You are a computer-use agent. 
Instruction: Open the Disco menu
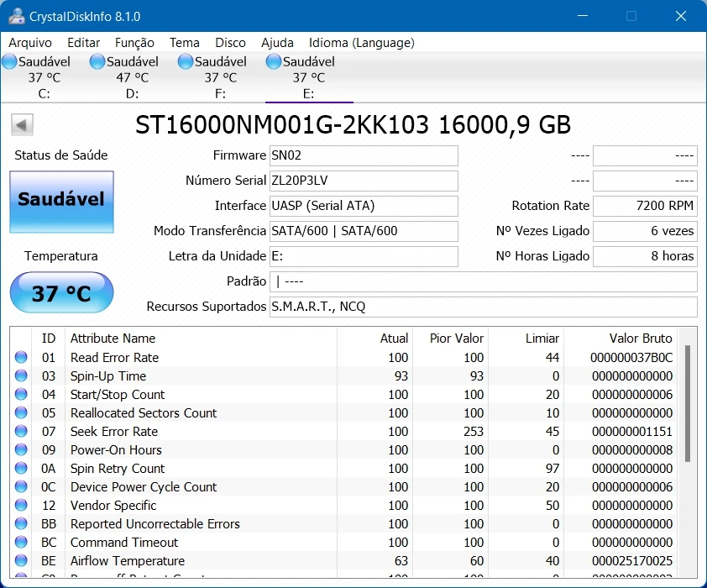tap(230, 43)
